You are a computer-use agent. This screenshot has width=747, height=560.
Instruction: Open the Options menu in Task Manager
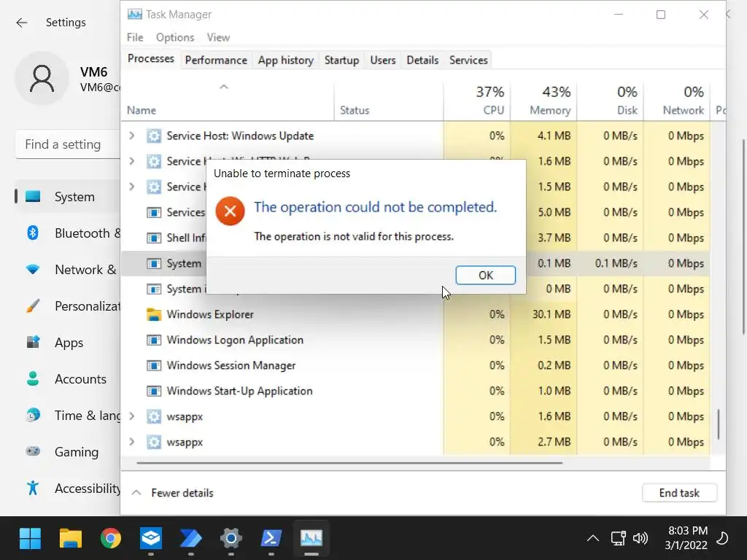(175, 37)
